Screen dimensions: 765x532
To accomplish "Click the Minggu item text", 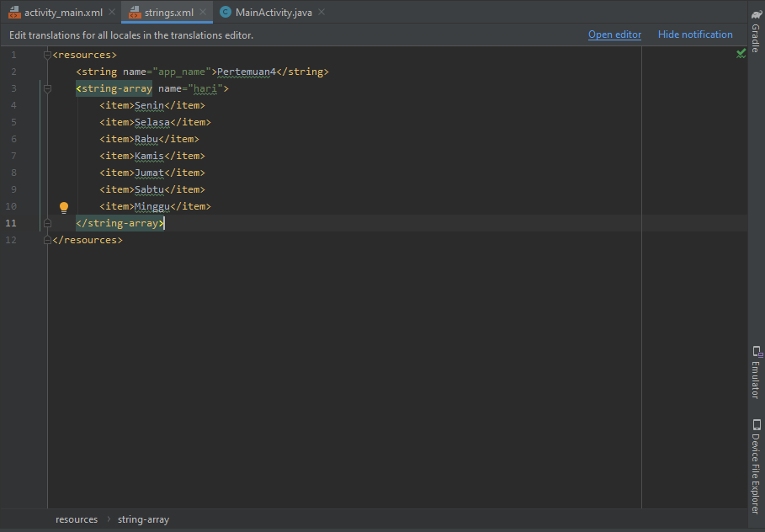I will tap(152, 206).
